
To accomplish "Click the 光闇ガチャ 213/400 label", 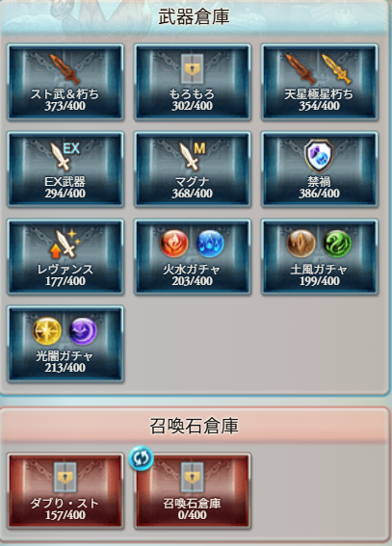I will 65,362.
